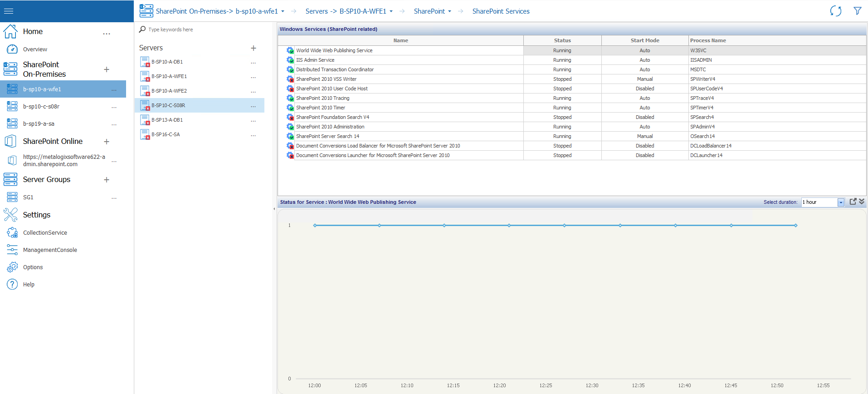The width and height of the screenshot is (868, 394).
Task: Open the Settings tools icon
Action: click(10, 215)
